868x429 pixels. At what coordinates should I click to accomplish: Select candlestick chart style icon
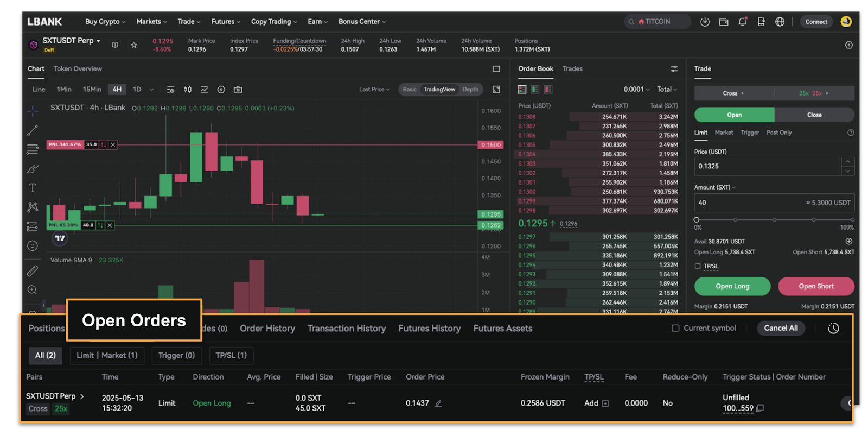[187, 90]
